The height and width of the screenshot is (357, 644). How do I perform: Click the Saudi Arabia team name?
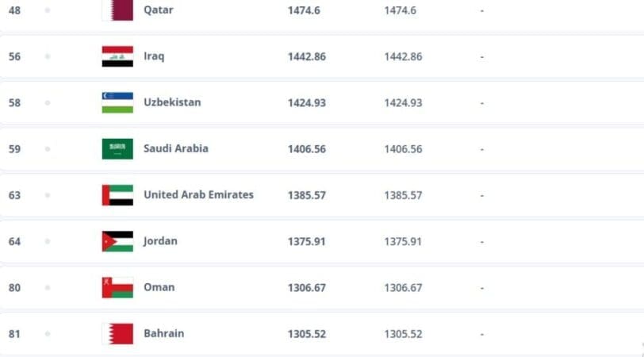pos(176,148)
